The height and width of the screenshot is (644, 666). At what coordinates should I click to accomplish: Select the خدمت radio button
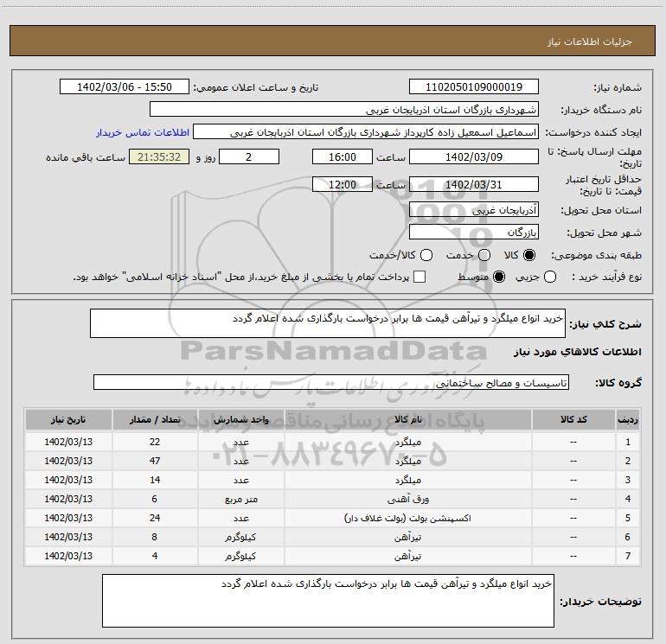pos(484,255)
